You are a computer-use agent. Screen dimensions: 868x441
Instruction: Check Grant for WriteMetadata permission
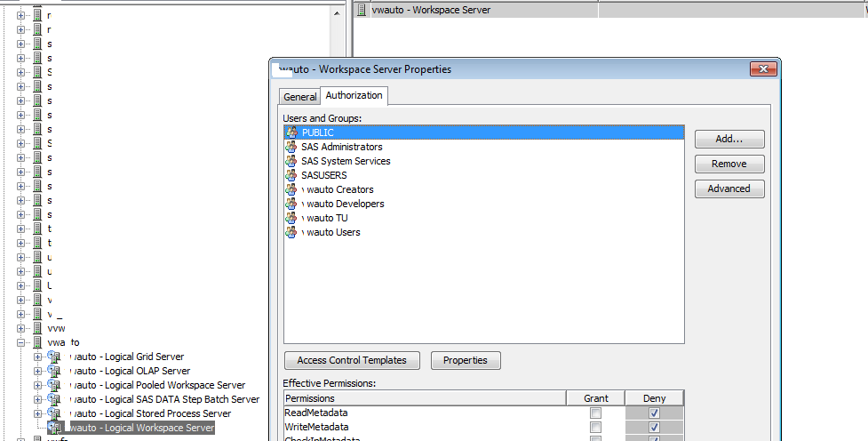(595, 427)
